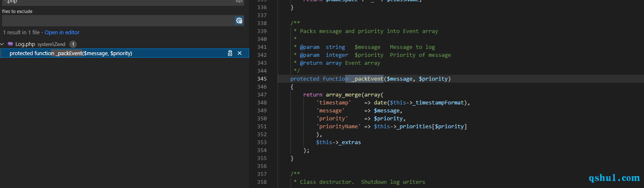Select the Log.php file result row

click(124, 44)
